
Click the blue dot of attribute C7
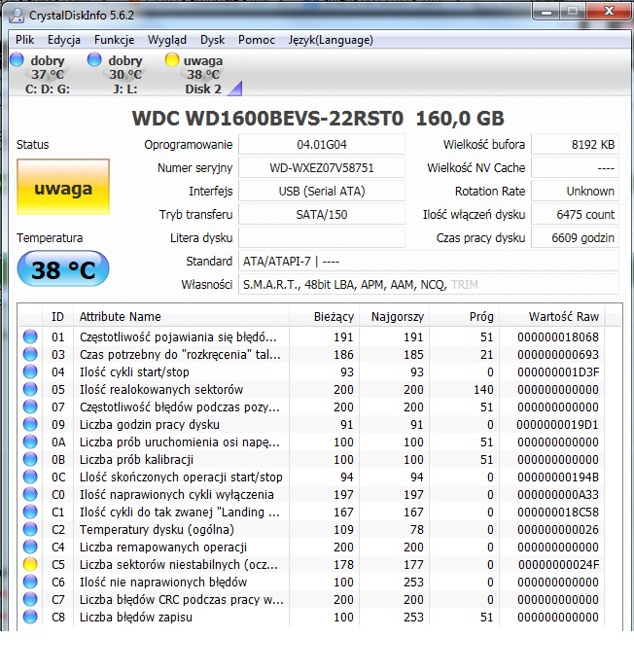pyautogui.click(x=30, y=600)
